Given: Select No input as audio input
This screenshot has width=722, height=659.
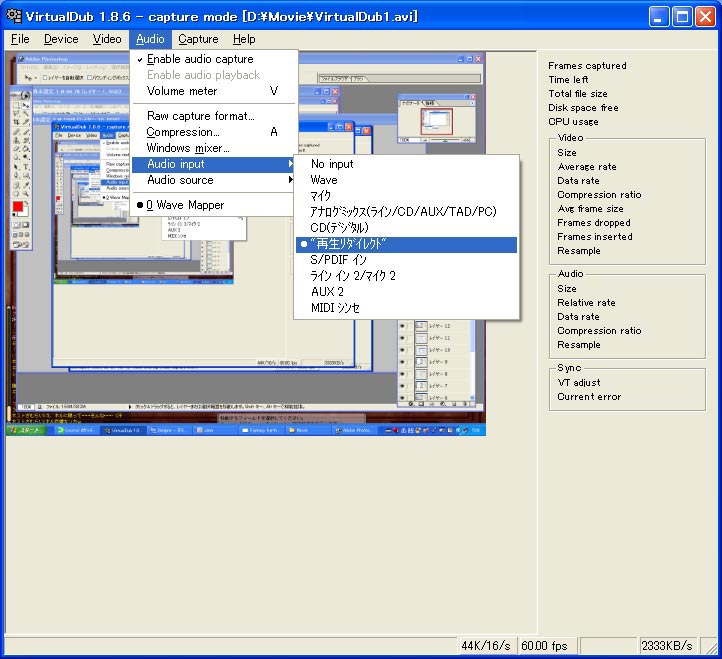Looking at the screenshot, I should click(332, 164).
